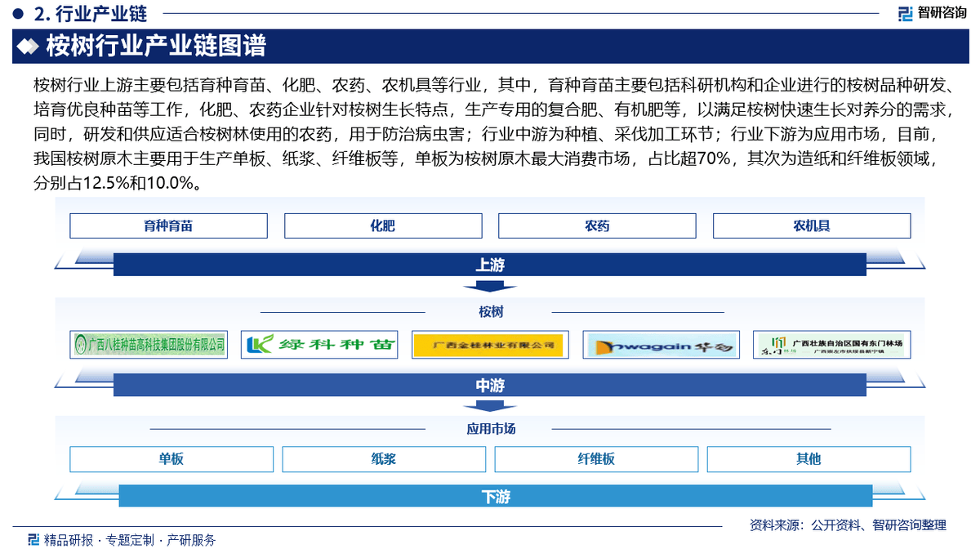This screenshot has height=549, width=980.
Task: Click the dark blue 上游 banner
Action: (x=489, y=265)
